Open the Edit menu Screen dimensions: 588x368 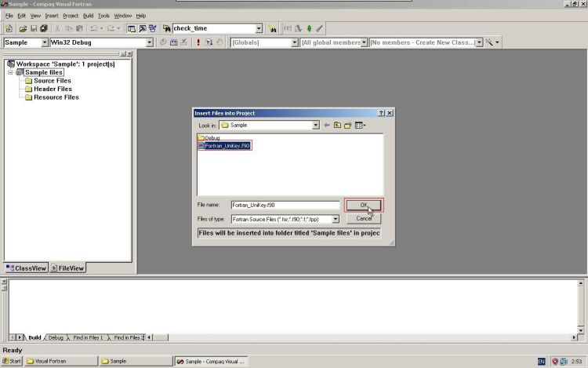click(x=21, y=16)
